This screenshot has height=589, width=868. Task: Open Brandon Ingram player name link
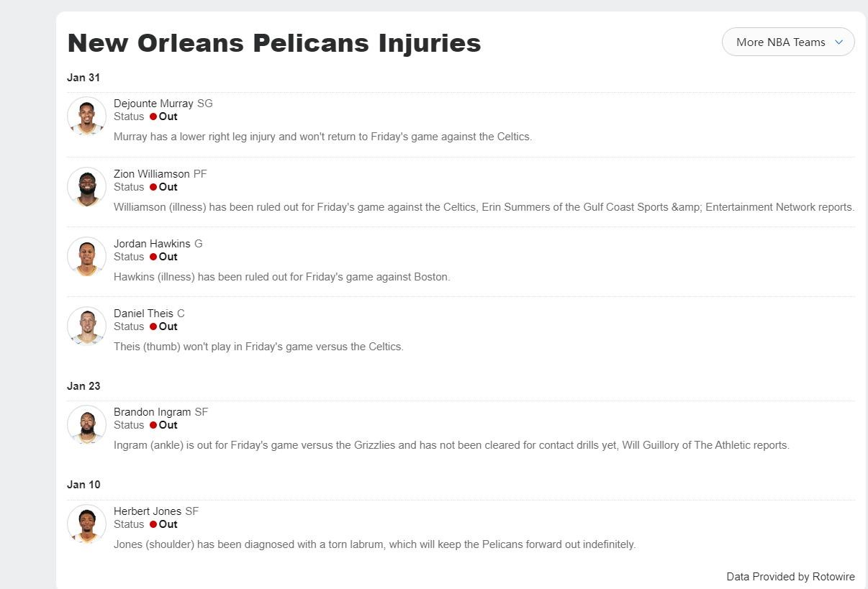(152, 412)
